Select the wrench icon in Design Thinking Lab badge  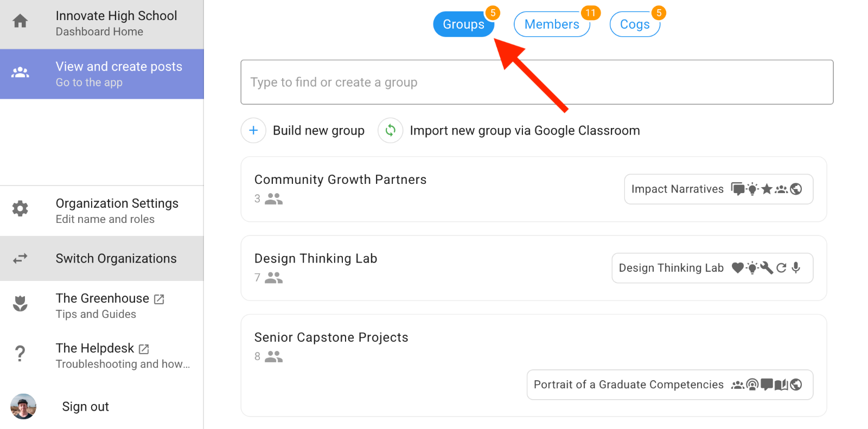(x=767, y=268)
